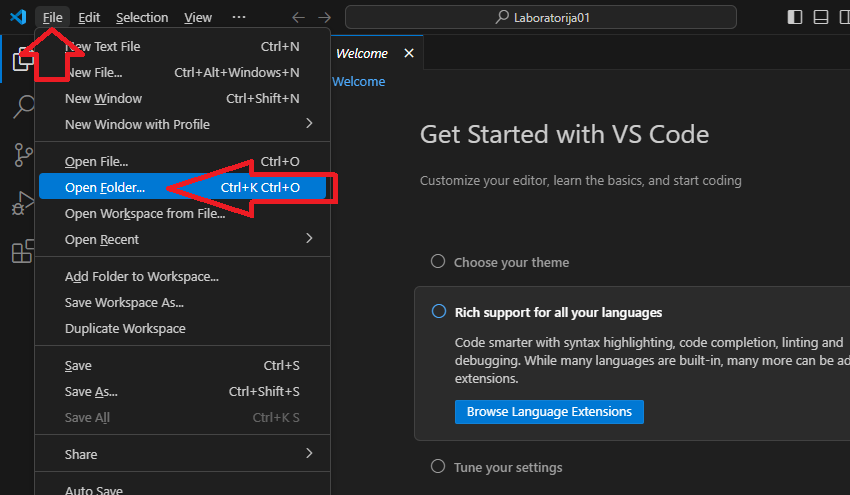Click the Welcome breadcrumb link
Image resolution: width=850 pixels, height=495 pixels.
(358, 81)
